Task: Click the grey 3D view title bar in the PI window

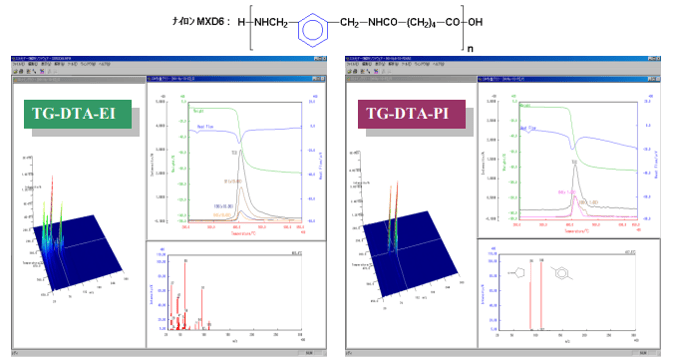Action: (412, 79)
